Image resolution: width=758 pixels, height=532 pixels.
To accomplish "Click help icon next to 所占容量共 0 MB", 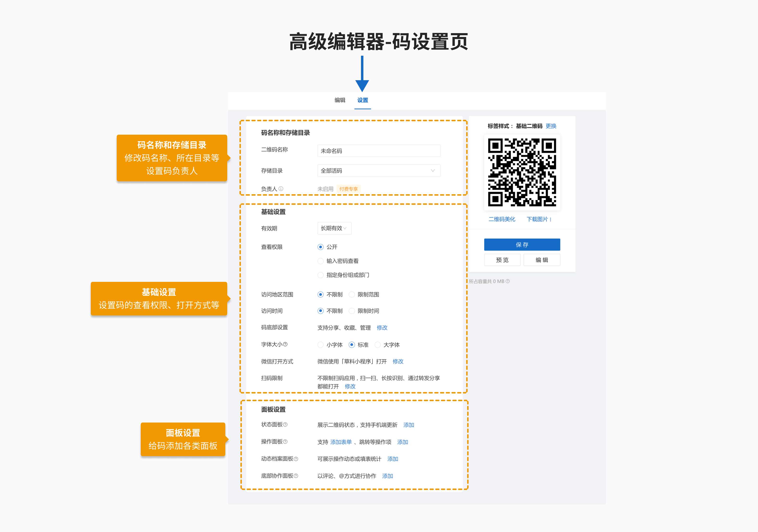I will pos(508,281).
